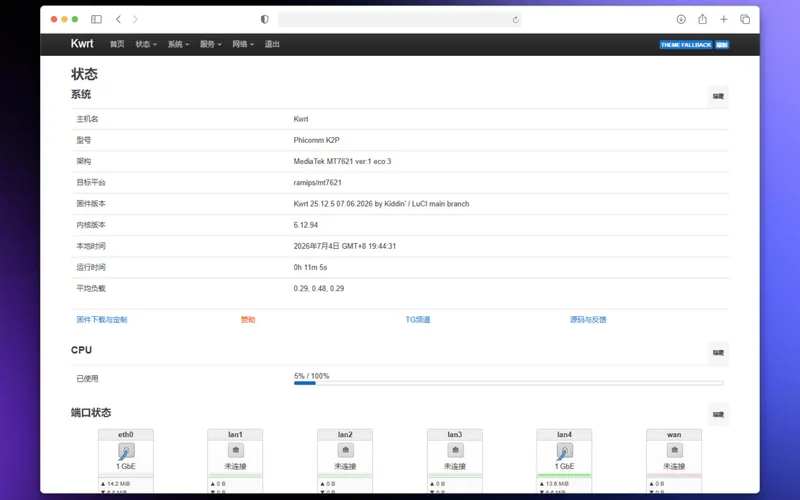Go forward with the Safari forward arrow
This screenshot has width=800, height=500.
[135, 19]
